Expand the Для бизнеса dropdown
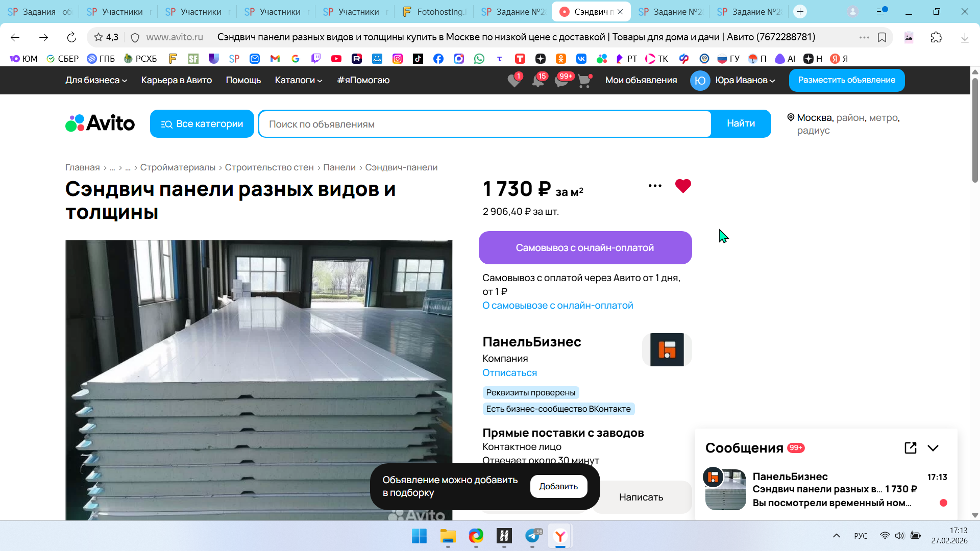The width and height of the screenshot is (980, 551). pyautogui.click(x=96, y=80)
